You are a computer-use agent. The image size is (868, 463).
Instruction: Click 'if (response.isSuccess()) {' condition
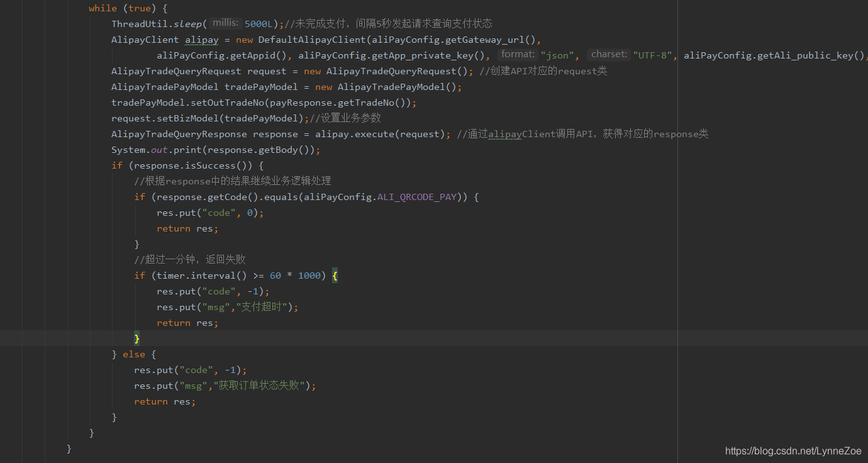click(187, 165)
